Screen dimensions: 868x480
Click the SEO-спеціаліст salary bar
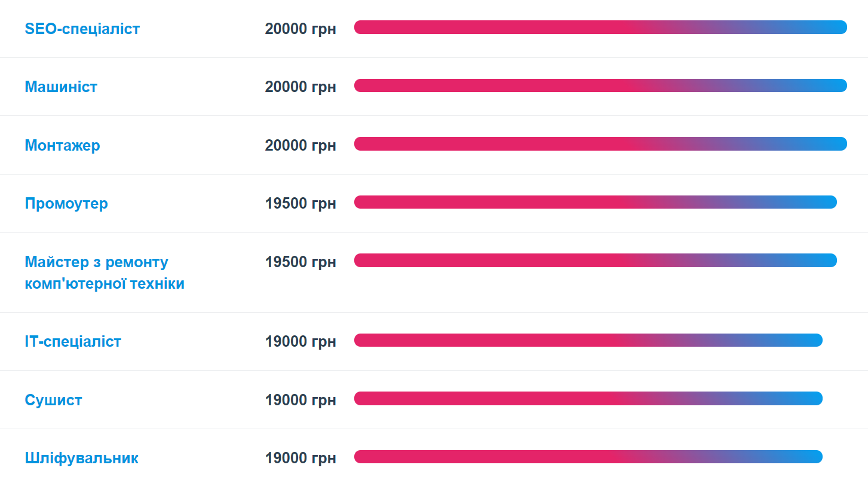point(600,27)
